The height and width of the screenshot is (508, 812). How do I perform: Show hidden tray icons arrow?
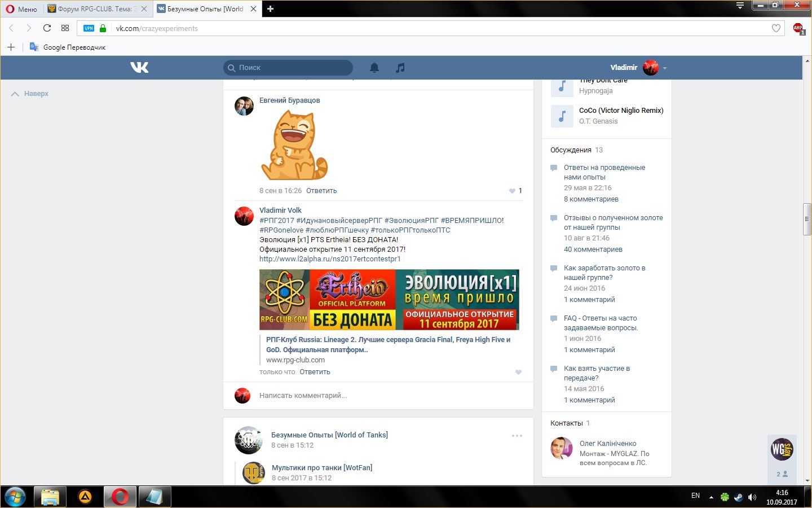[x=711, y=497]
